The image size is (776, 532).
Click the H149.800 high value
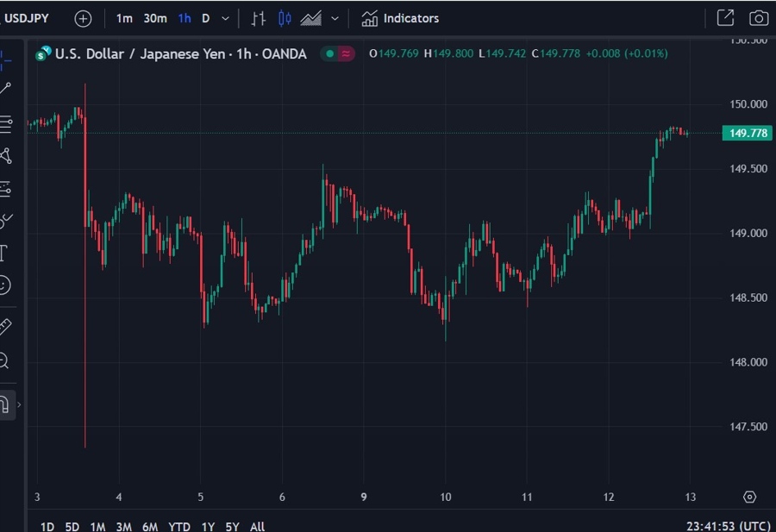click(x=449, y=53)
